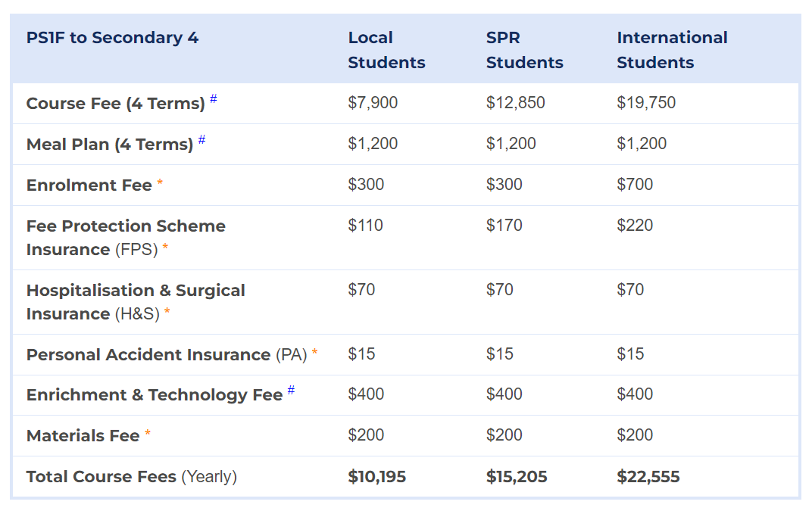This screenshot has width=812, height=514.
Task: Click the $700 international enrolment fee
Action: [635, 184]
